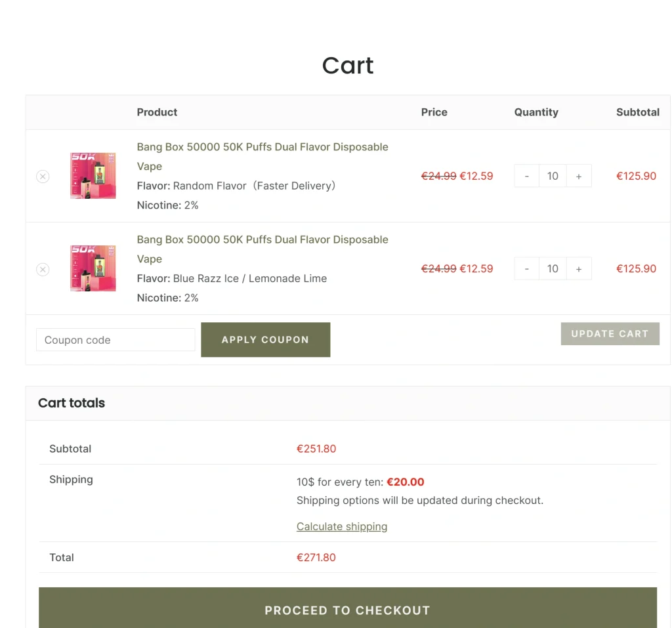This screenshot has height=628, width=672.
Task: Click the Nicotine: 2% text under Blue Razz Ice
Action: pyautogui.click(x=167, y=298)
